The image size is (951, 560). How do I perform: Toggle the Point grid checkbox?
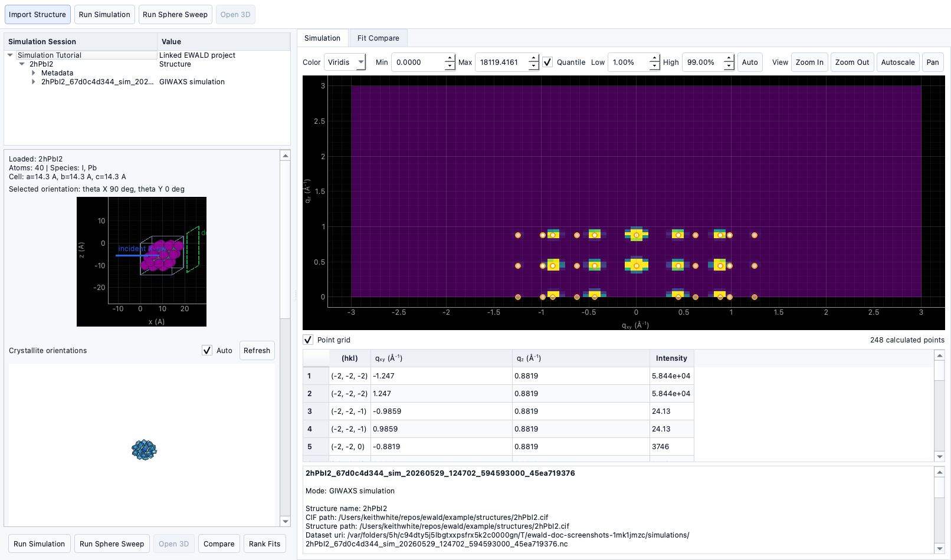point(308,340)
